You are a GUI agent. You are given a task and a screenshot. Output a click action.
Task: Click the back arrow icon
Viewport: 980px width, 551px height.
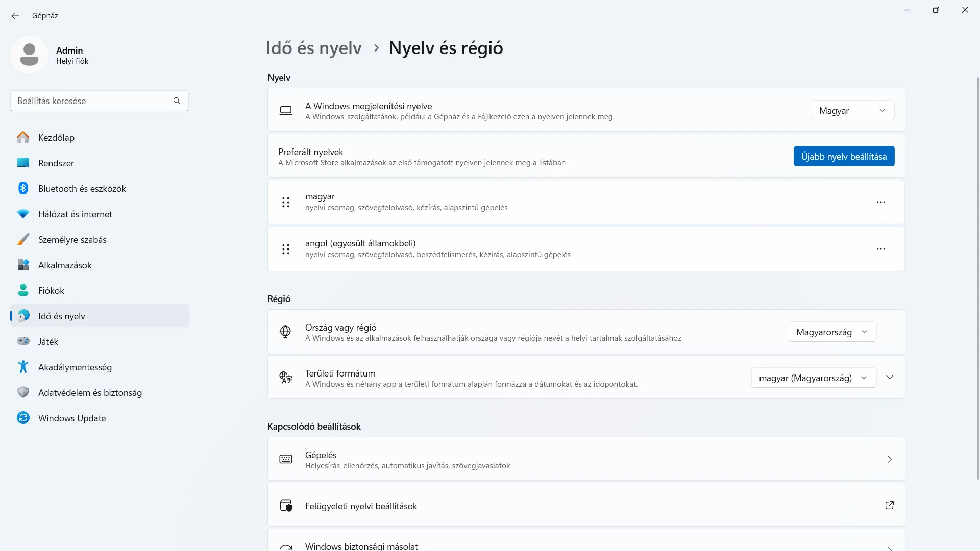click(x=15, y=16)
